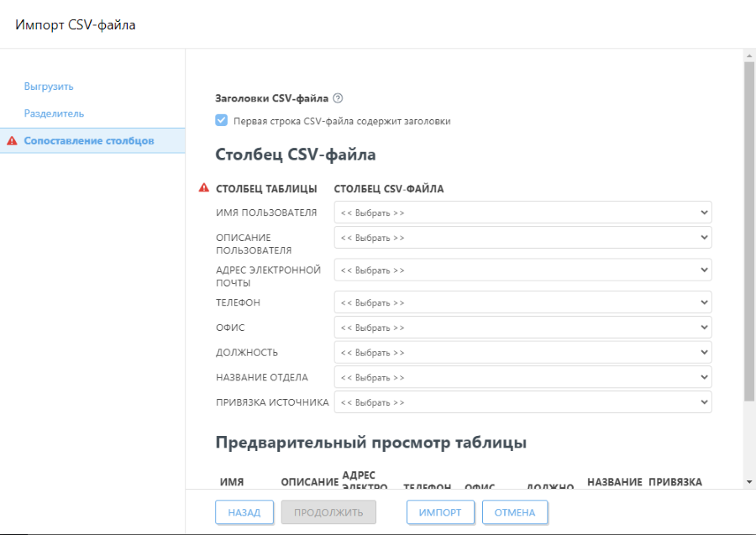The width and height of the screenshot is (756, 535).
Task: Cancel the import via ОТМЕНА
Action: 515,511
